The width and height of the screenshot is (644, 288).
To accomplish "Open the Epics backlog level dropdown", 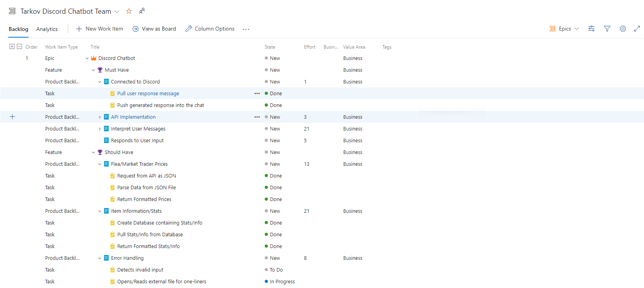I will pos(564,29).
